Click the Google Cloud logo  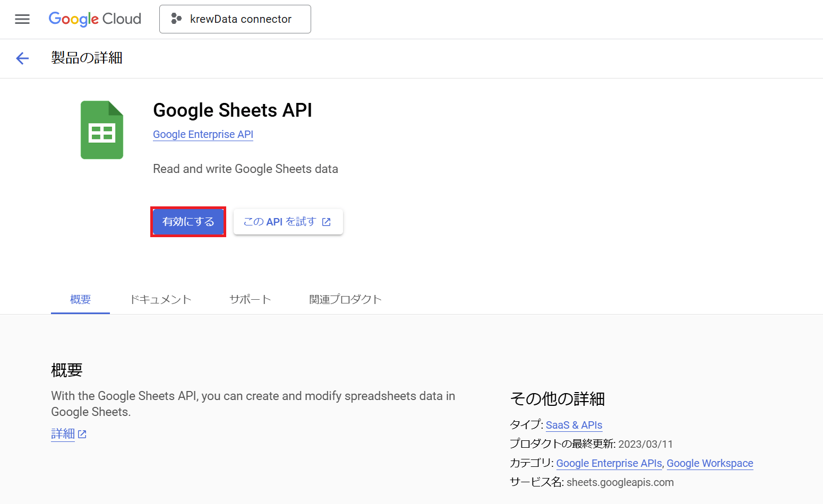coord(95,19)
